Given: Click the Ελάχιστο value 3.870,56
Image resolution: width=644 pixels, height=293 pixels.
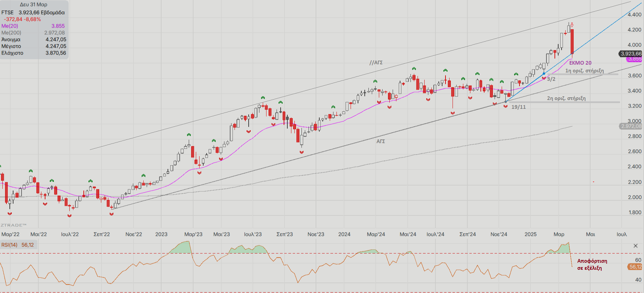Looking at the screenshot, I should (x=56, y=53).
